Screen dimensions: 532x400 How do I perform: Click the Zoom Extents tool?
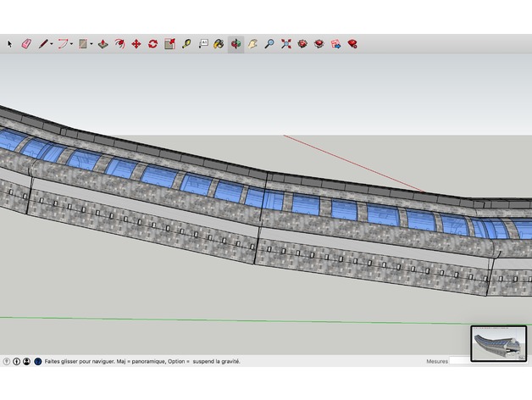(x=286, y=43)
